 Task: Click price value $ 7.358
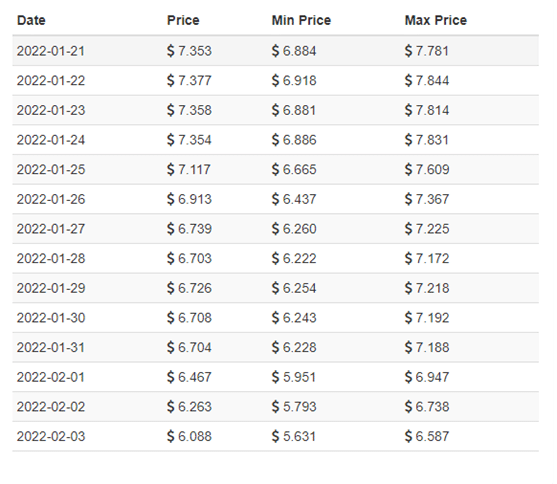(189, 110)
